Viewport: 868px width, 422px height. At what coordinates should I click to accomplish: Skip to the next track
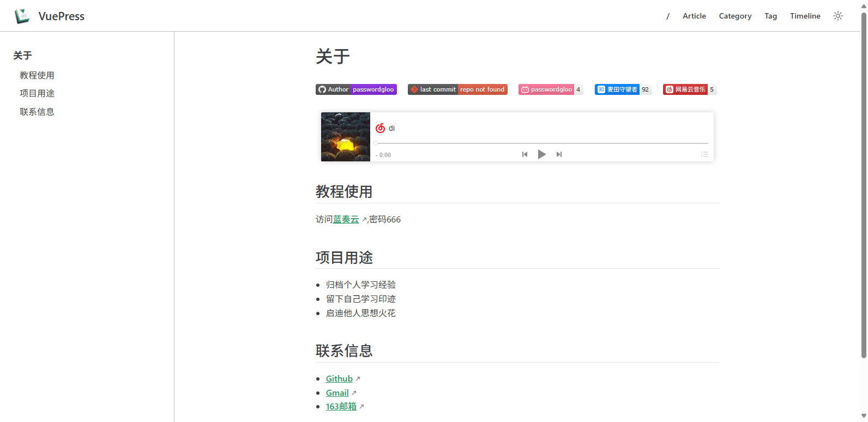tap(559, 154)
